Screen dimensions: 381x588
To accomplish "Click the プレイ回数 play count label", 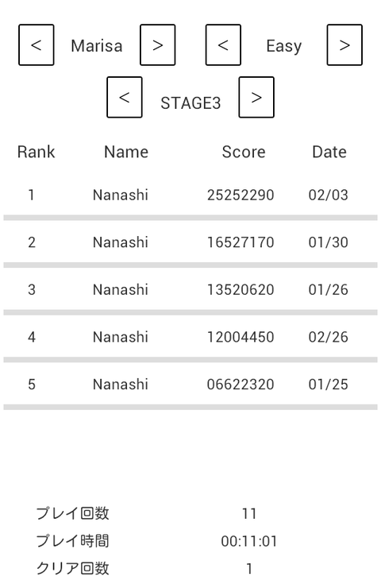I will (x=73, y=513).
